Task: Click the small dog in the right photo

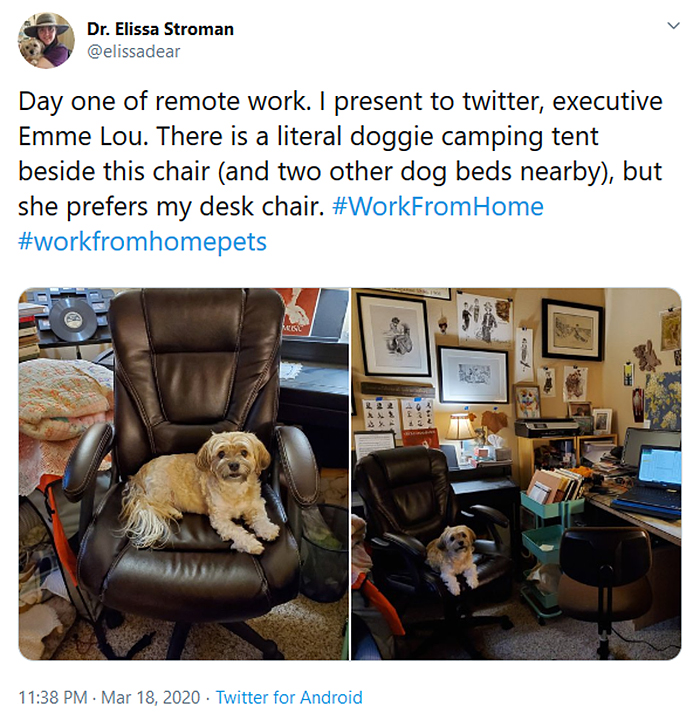Action: point(452,557)
